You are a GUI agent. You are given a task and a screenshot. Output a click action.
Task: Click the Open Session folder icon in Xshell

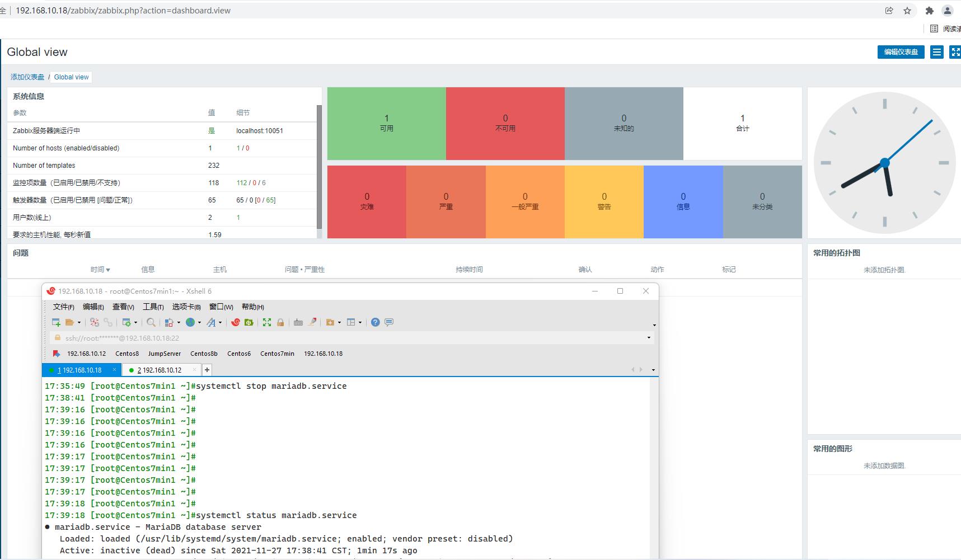(70, 322)
